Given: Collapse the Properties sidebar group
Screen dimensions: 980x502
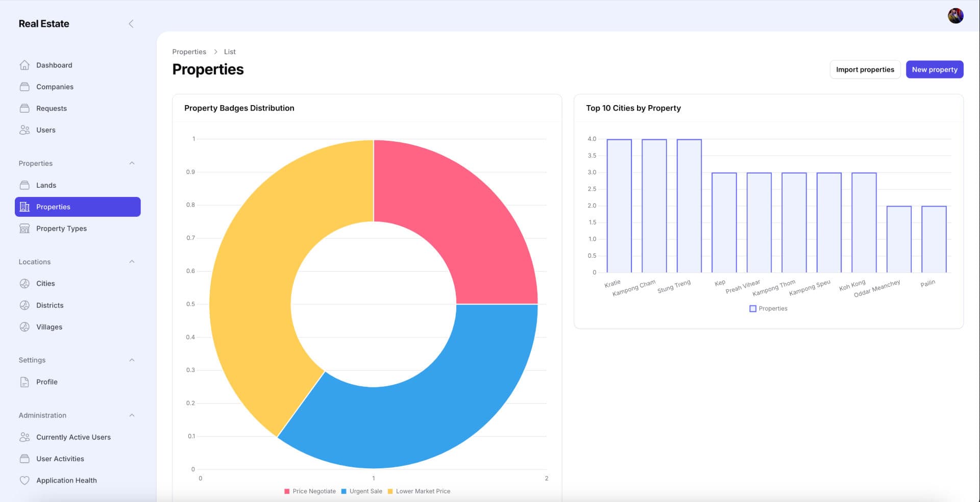Looking at the screenshot, I should pyautogui.click(x=132, y=163).
